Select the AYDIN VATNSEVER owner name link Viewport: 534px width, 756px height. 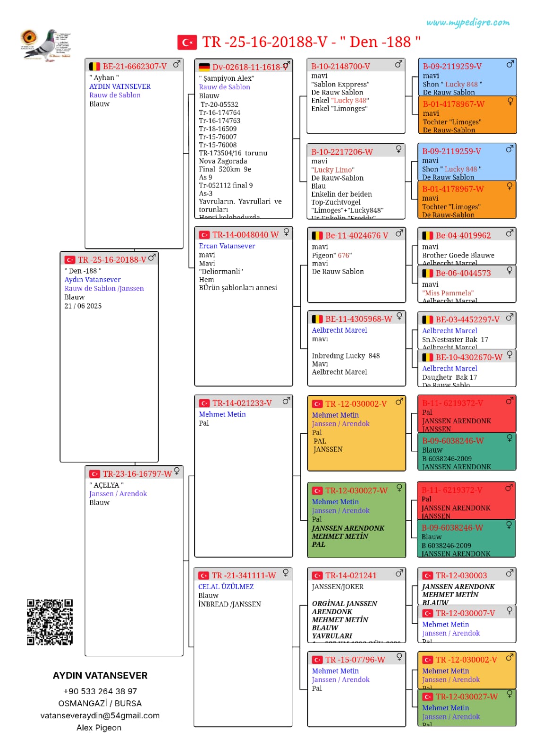(x=120, y=86)
